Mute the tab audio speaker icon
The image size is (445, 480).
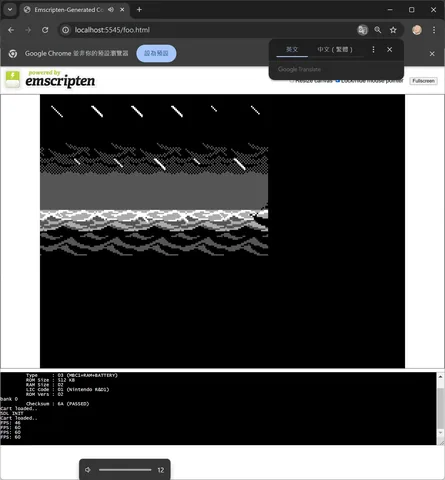(x=111, y=10)
